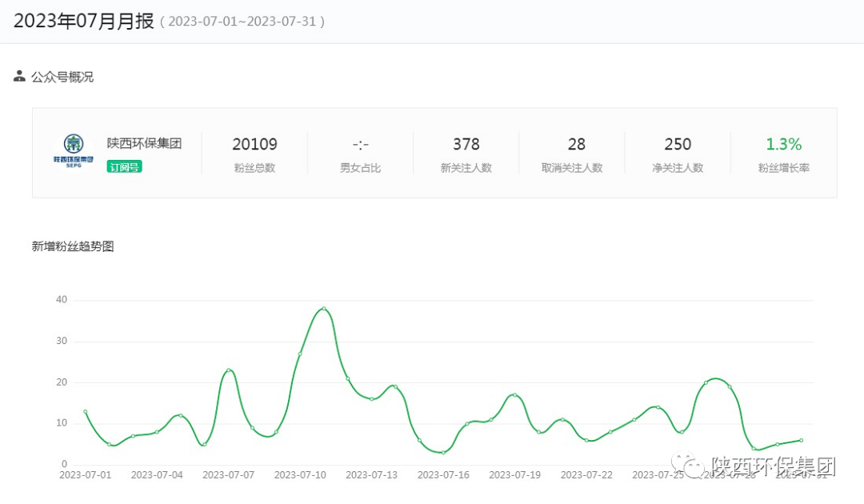Click the 40 y-axis label
Viewport: 864px width, 504px height.
point(62,300)
